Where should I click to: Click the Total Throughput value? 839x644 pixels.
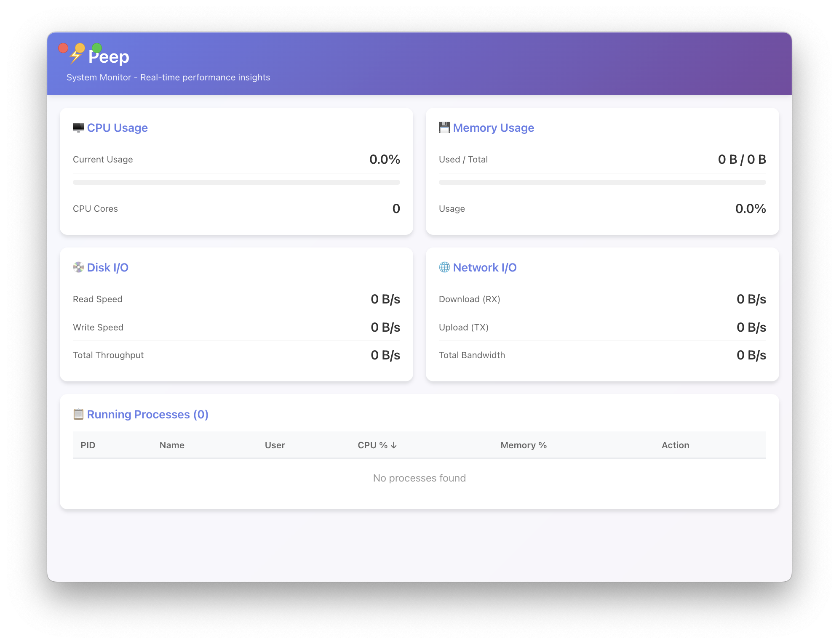[x=385, y=355]
